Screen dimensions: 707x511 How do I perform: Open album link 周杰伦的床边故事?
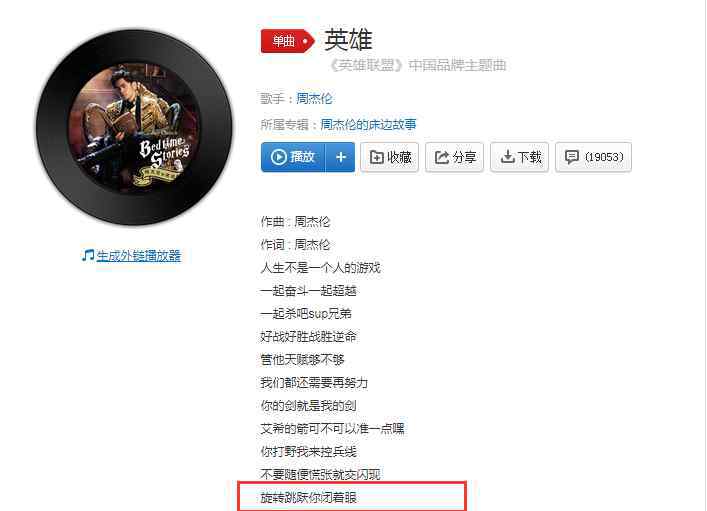click(x=368, y=124)
